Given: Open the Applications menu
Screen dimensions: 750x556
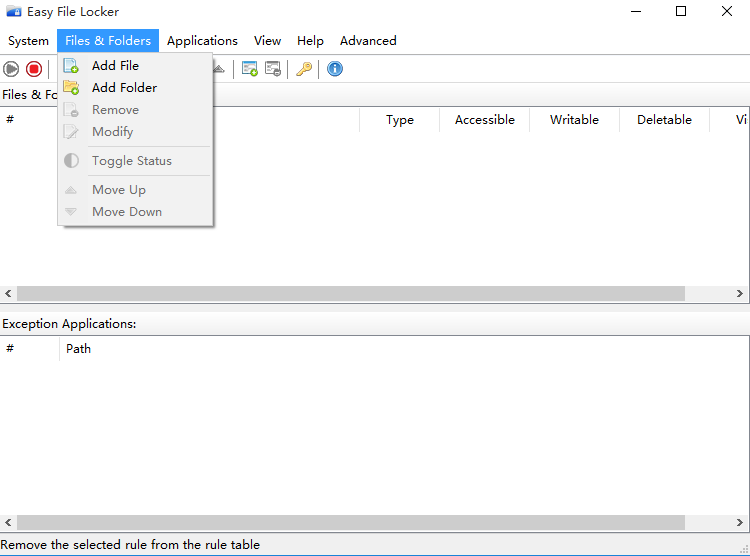Looking at the screenshot, I should click(202, 41).
